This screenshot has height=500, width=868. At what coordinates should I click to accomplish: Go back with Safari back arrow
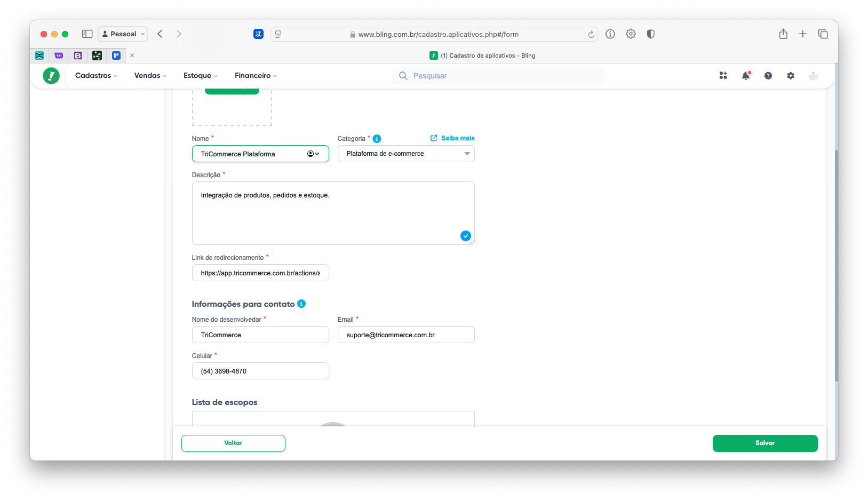160,34
